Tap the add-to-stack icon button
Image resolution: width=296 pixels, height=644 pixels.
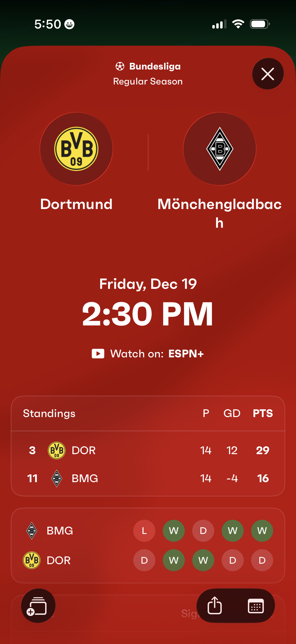[38, 605]
